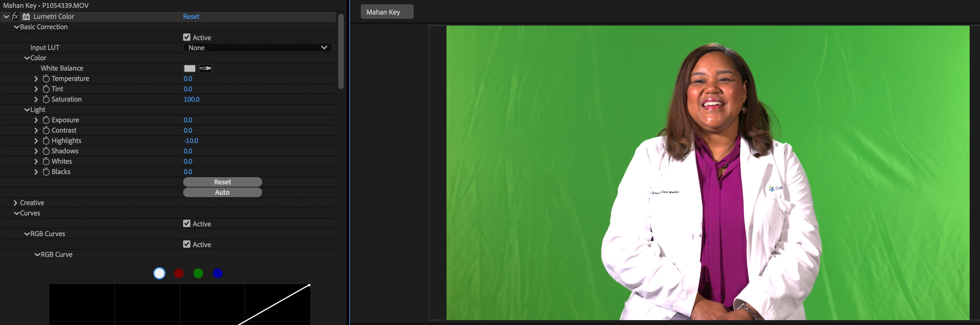This screenshot has width=980, height=325.
Task: Click the Lumetri Color effect name
Action: tap(54, 16)
